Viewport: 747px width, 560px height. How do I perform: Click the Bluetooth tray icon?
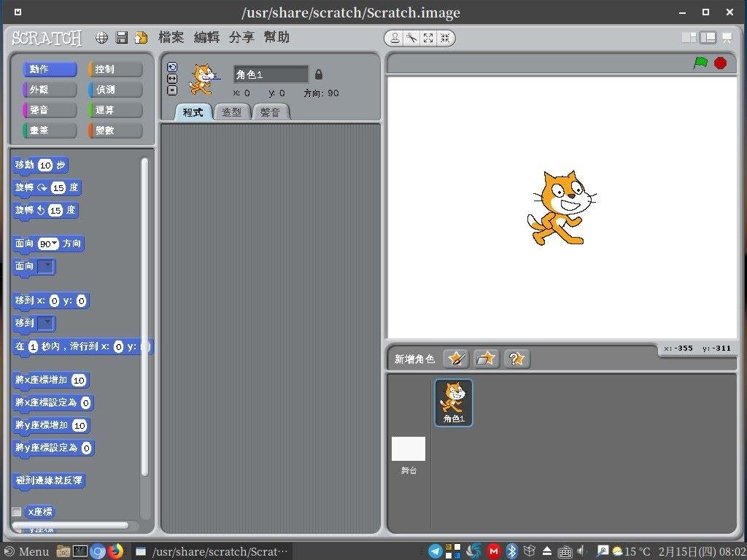511,551
